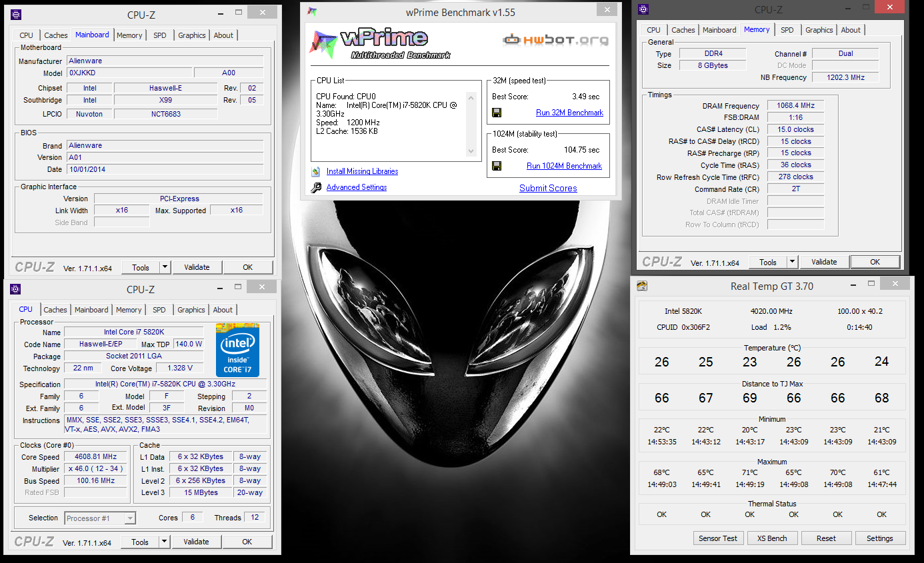Screen dimensions: 924x563
Task: Click BIOS date 10/01/2014 value
Action: (165, 169)
